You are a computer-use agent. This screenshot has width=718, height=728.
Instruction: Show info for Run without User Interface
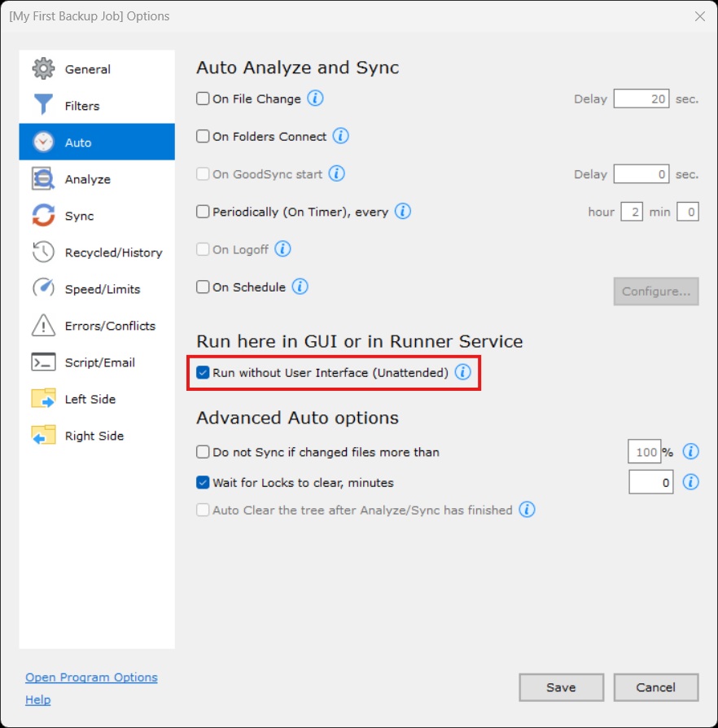coord(462,372)
